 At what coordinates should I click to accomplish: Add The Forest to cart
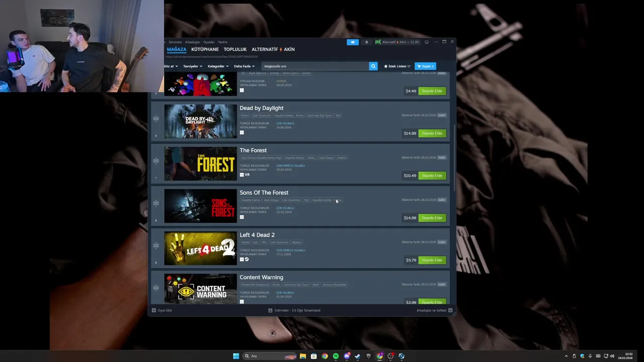tap(432, 175)
